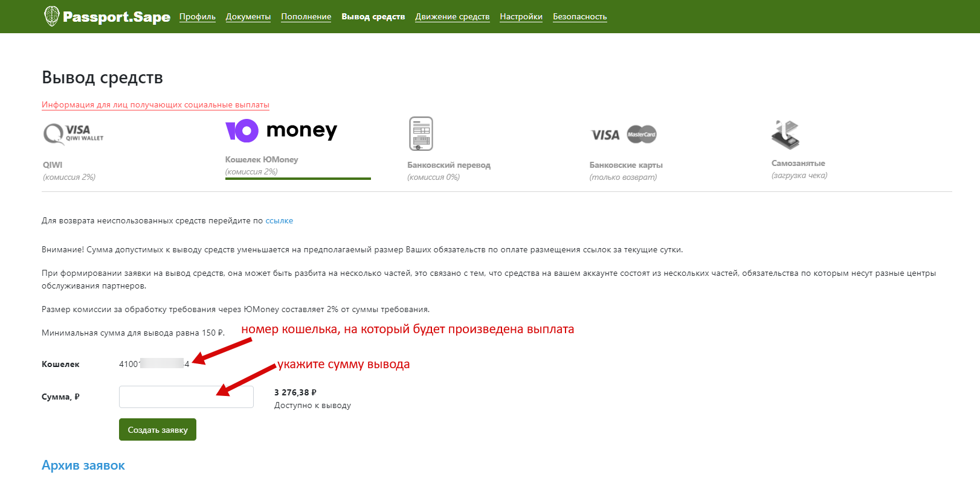The image size is (980, 501).
Task: Click the Passport.Sape brand name
Action: (x=117, y=17)
